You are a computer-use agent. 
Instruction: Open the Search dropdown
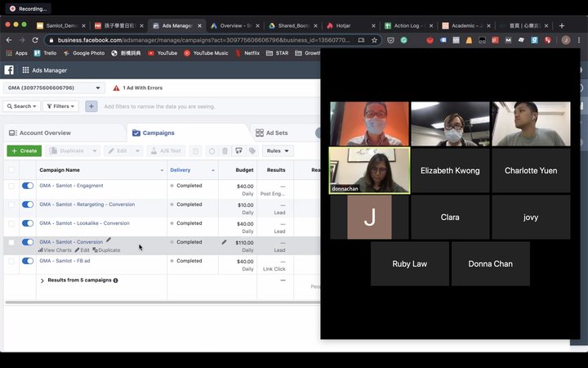[x=22, y=106]
